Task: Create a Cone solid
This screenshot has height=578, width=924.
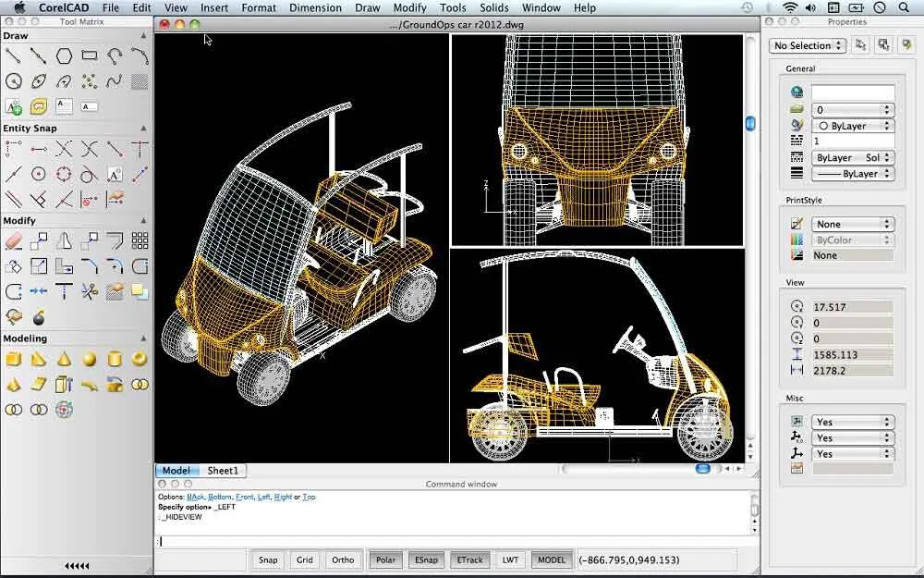Action: tap(64, 359)
